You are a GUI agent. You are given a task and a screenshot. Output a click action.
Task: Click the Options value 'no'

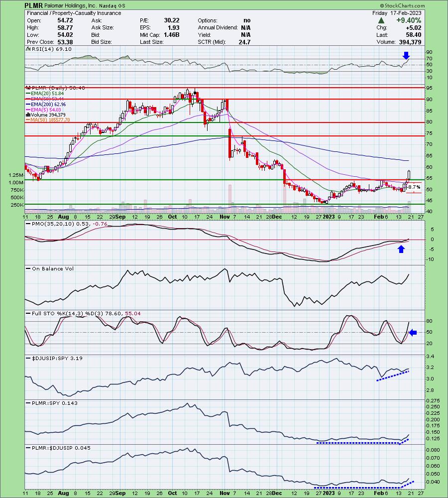[247, 20]
